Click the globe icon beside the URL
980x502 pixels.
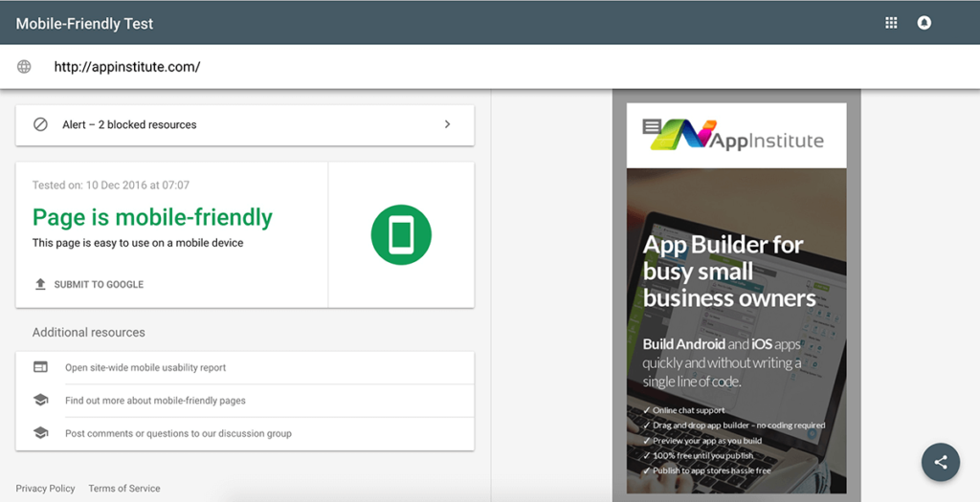click(24, 67)
